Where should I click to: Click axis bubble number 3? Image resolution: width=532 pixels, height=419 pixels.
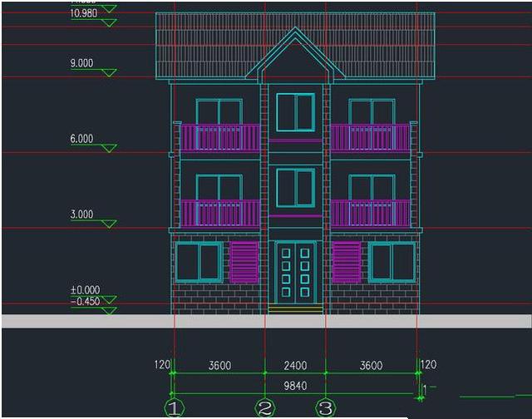(x=325, y=408)
